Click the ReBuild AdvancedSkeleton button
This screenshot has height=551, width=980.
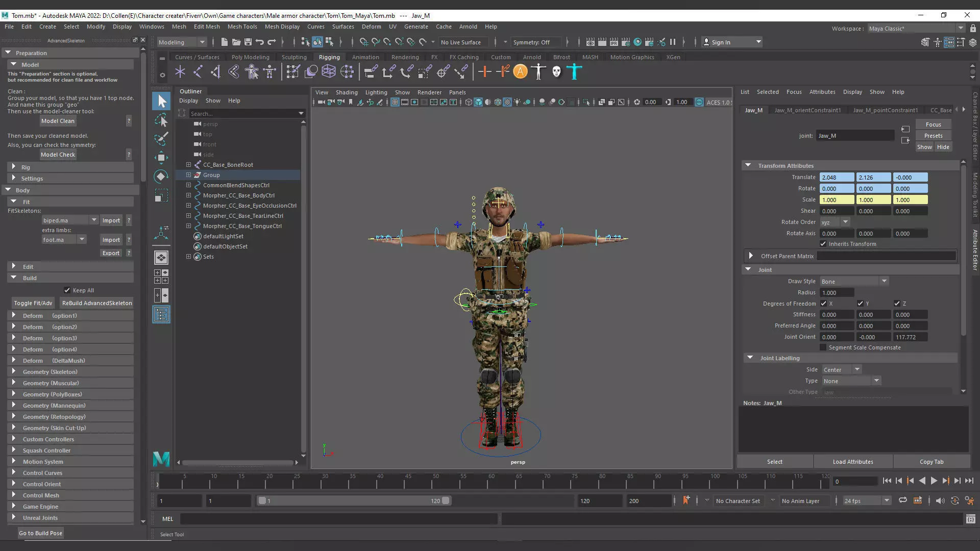coord(97,303)
